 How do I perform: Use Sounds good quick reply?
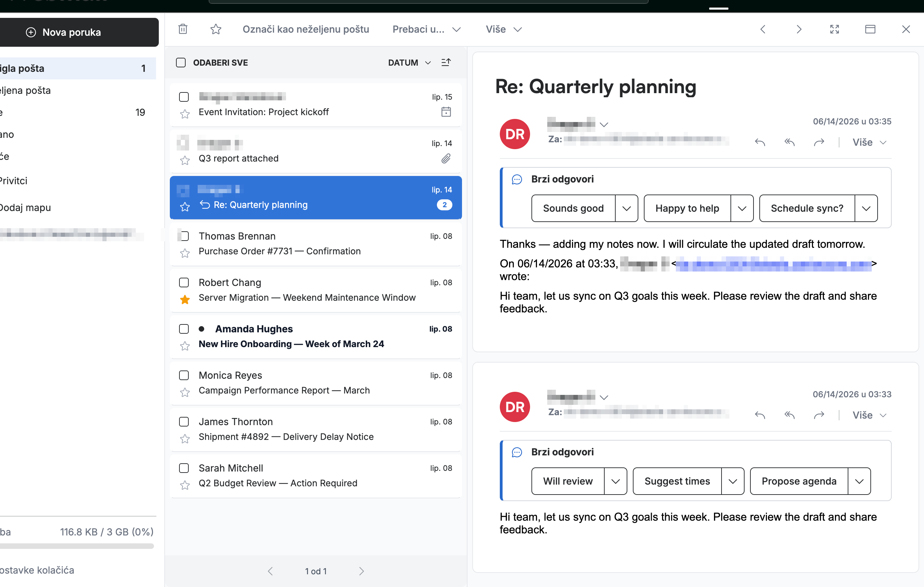click(573, 208)
